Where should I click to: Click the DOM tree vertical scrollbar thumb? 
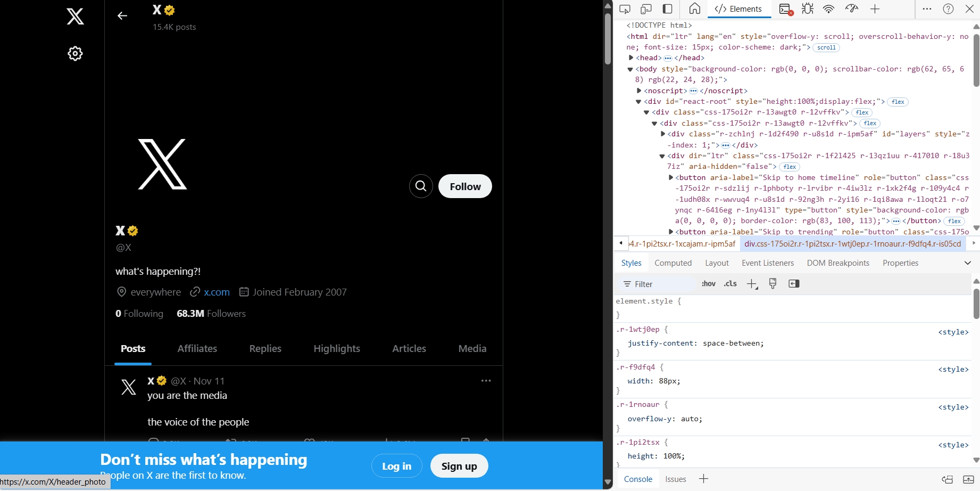(976, 60)
